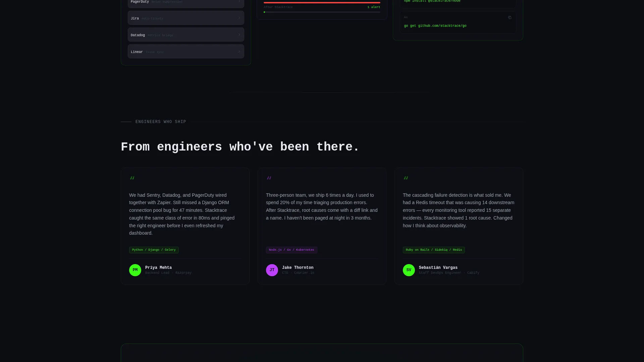Copy the Go install command
This screenshot has width=644, height=362.
pyautogui.click(x=509, y=17)
